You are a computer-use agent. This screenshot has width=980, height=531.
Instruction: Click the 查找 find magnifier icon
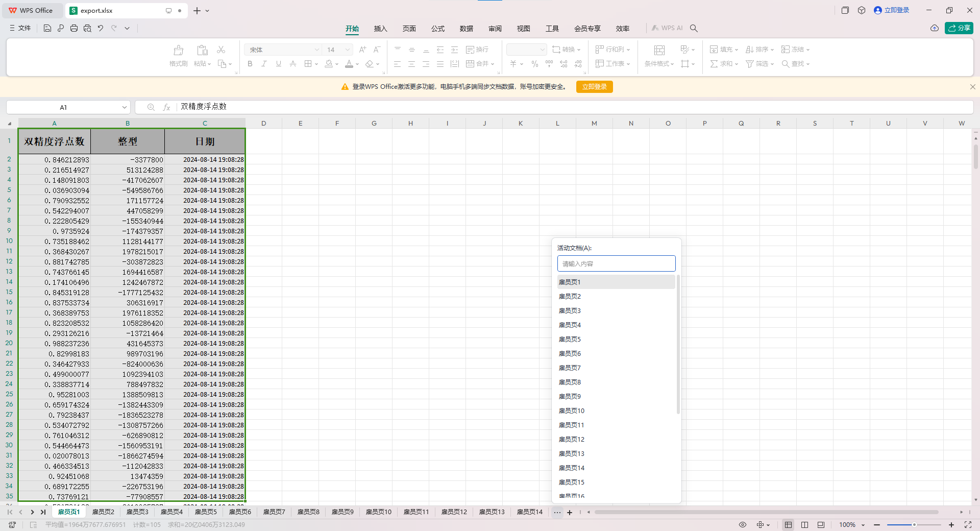[x=786, y=64]
